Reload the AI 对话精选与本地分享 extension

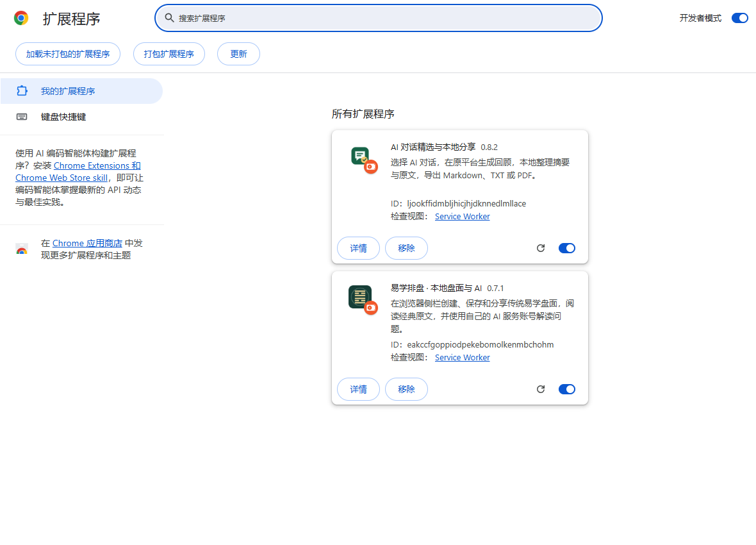[x=541, y=248]
